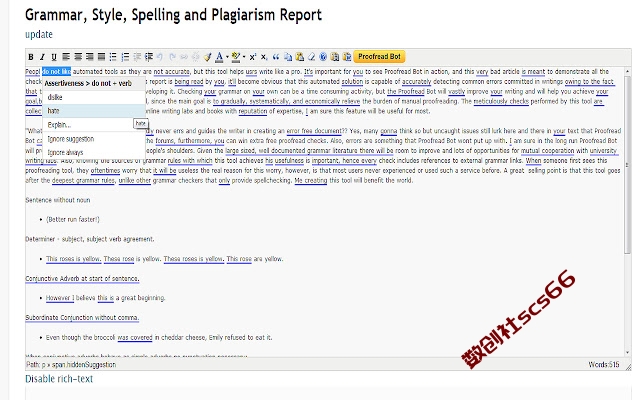
Task: Click the underlined 'deepest grammar rules' phrase
Action: (x=84, y=180)
